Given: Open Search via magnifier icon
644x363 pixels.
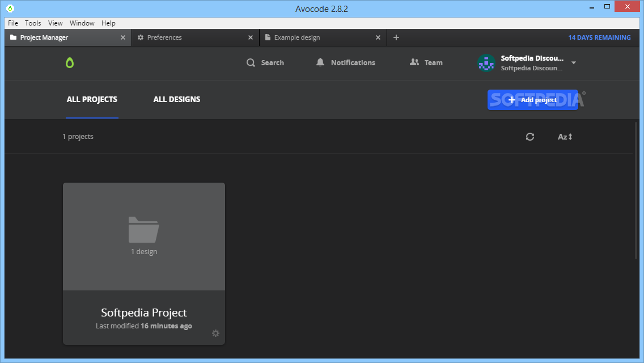Looking at the screenshot, I should point(251,63).
